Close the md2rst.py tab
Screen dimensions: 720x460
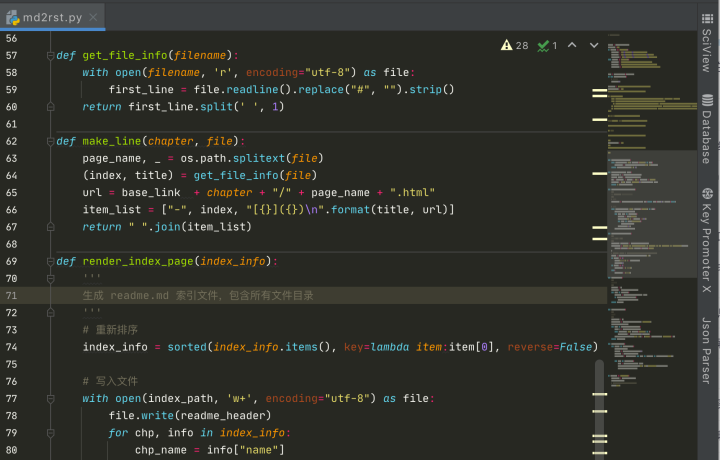tap(93, 17)
